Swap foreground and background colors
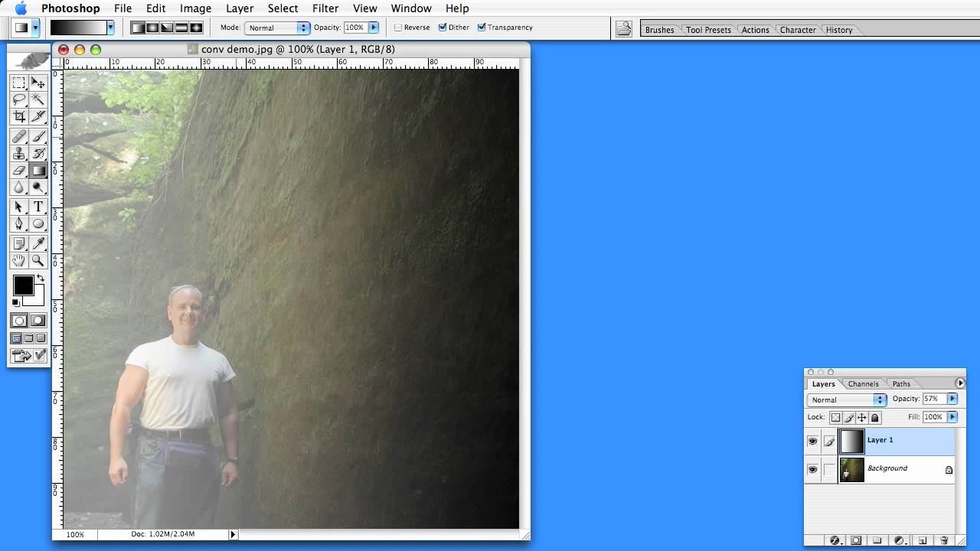This screenshot has height=551, width=980. (40, 279)
